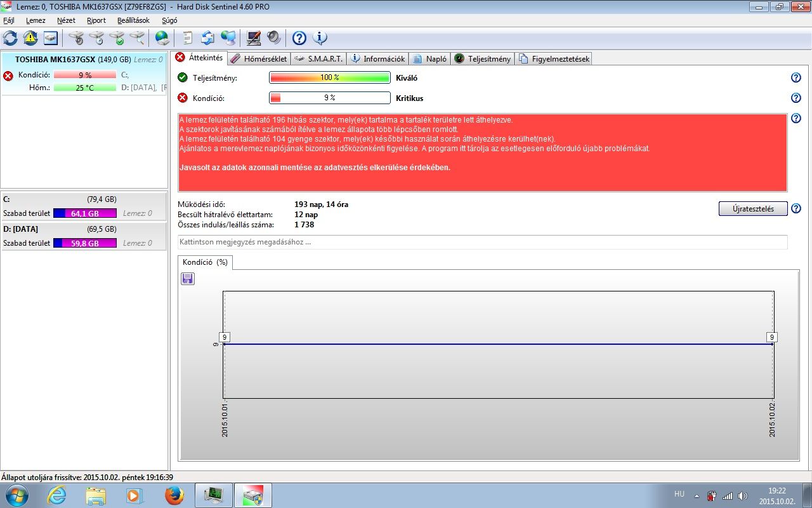Screen dimensions: 812x508
Task: Click the blue arrows send report icon
Action: 208,38
